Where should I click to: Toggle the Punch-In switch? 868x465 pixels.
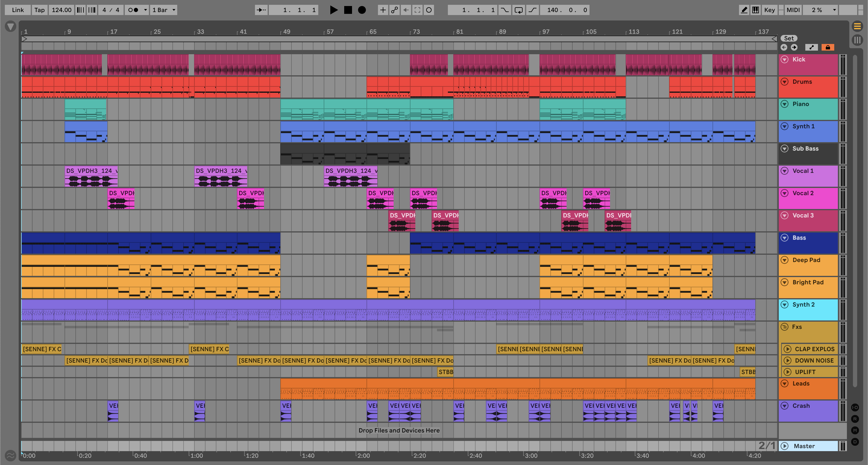(x=505, y=10)
